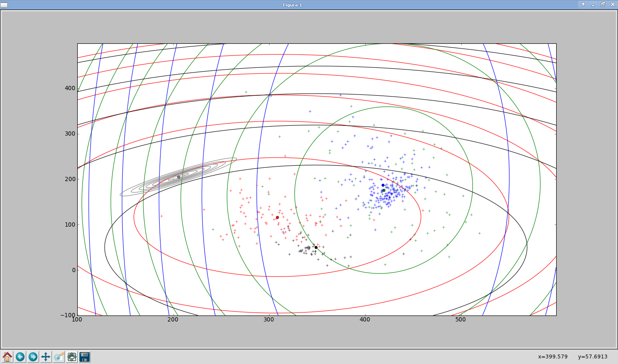Restore the Figure 1 window size
618x364 pixels.
pos(603,4)
